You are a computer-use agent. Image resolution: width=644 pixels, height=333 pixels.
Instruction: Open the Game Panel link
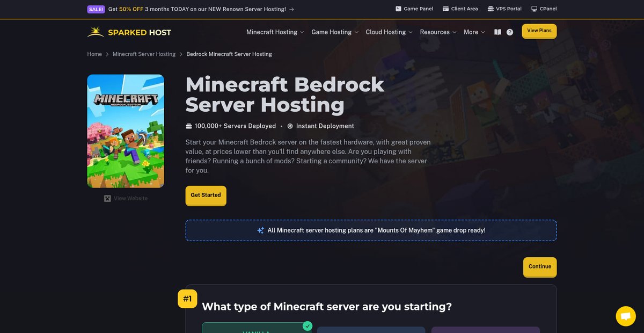click(414, 9)
